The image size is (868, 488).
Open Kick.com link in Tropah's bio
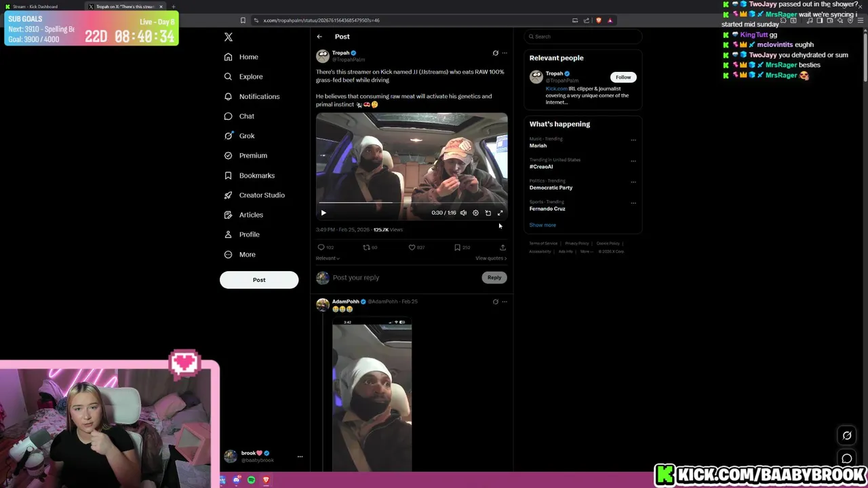pyautogui.click(x=556, y=89)
